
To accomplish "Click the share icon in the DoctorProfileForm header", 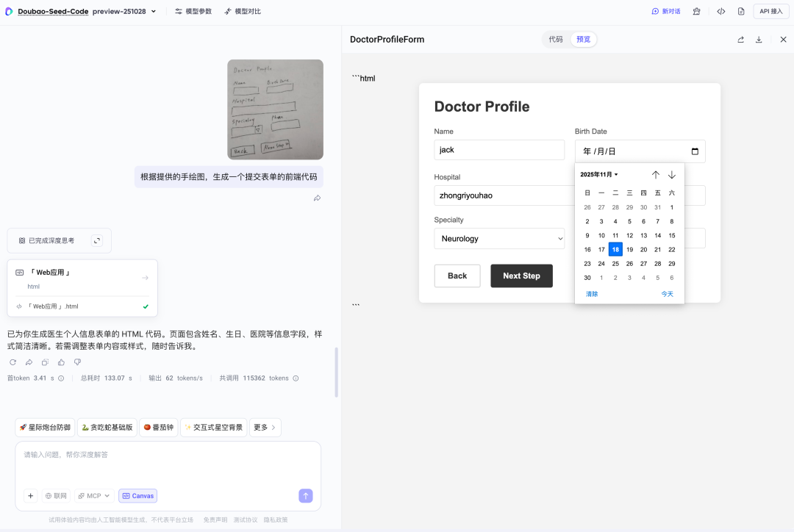I will (741, 40).
